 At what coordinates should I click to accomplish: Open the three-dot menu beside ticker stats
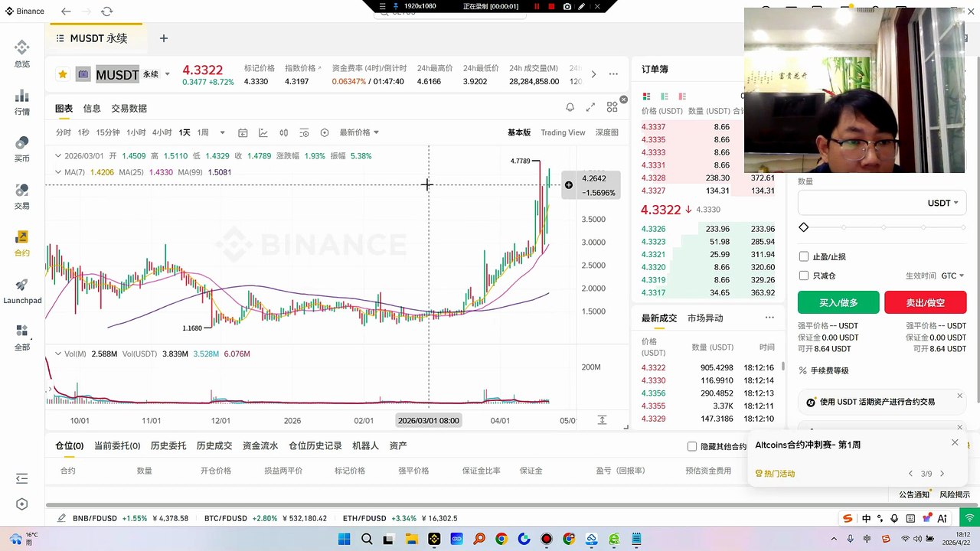[613, 74]
